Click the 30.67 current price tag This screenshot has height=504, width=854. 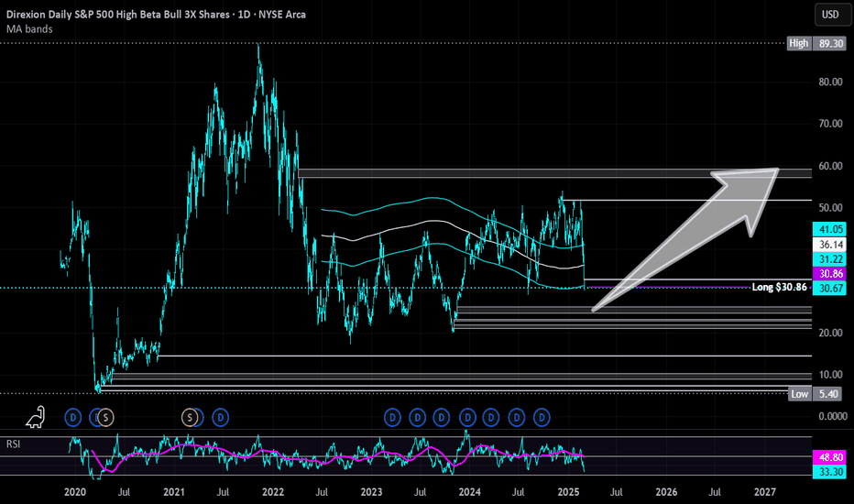point(829,289)
